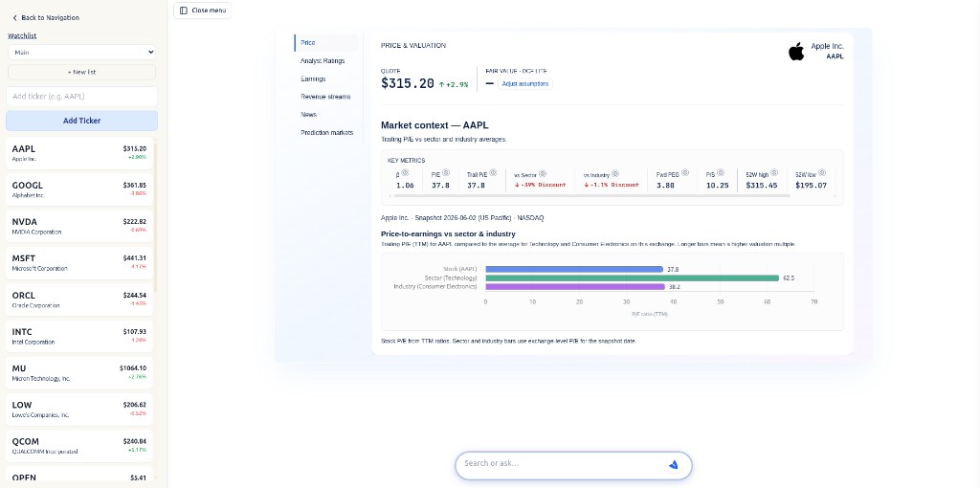Click the info icon beside vs Industry
This screenshot has width=980, height=488.
tap(615, 174)
